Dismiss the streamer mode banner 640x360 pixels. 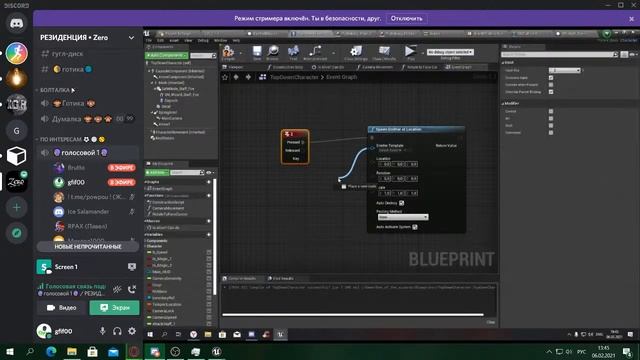pos(631,19)
